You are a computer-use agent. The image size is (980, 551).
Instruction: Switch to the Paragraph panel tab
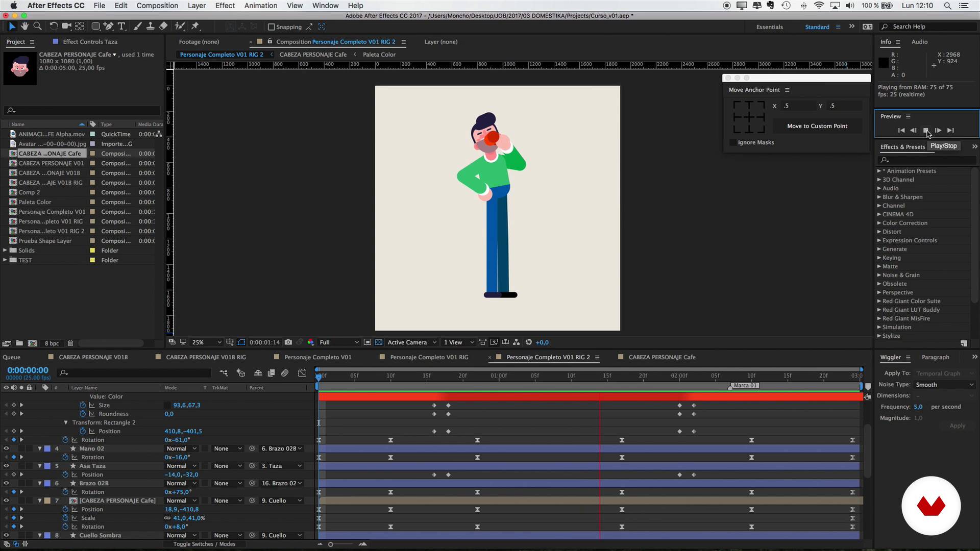(935, 357)
